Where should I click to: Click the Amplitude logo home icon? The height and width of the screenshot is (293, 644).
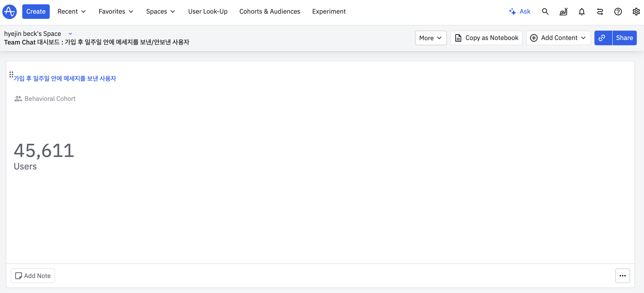[x=10, y=12]
